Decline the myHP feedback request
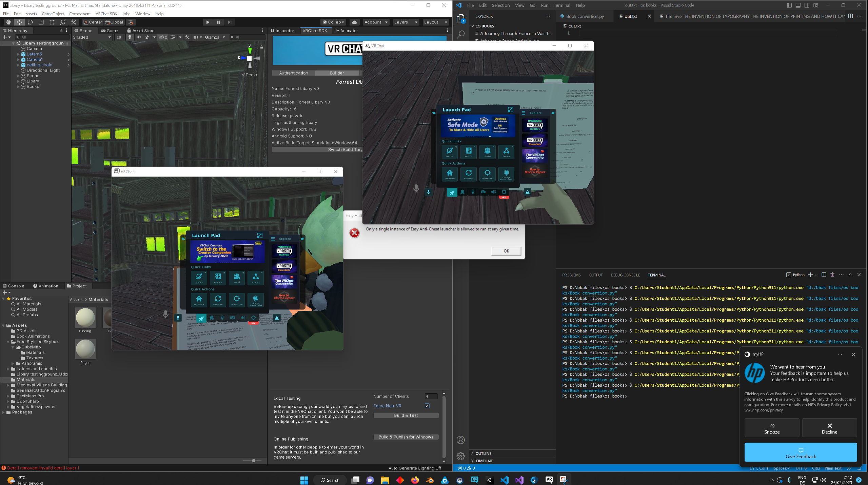Screen dimensions: 868x485 830,428
